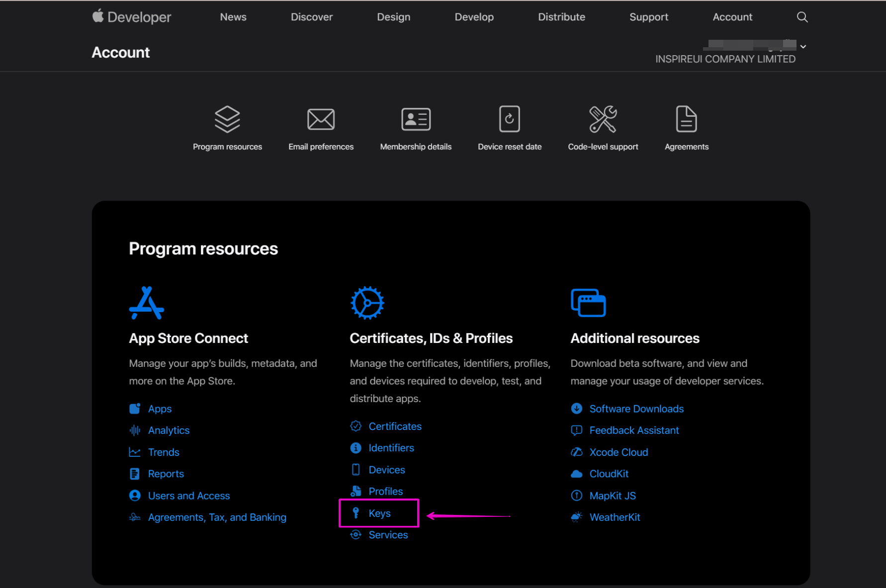886x588 pixels.
Task: Open the Apps link
Action: tap(160, 409)
